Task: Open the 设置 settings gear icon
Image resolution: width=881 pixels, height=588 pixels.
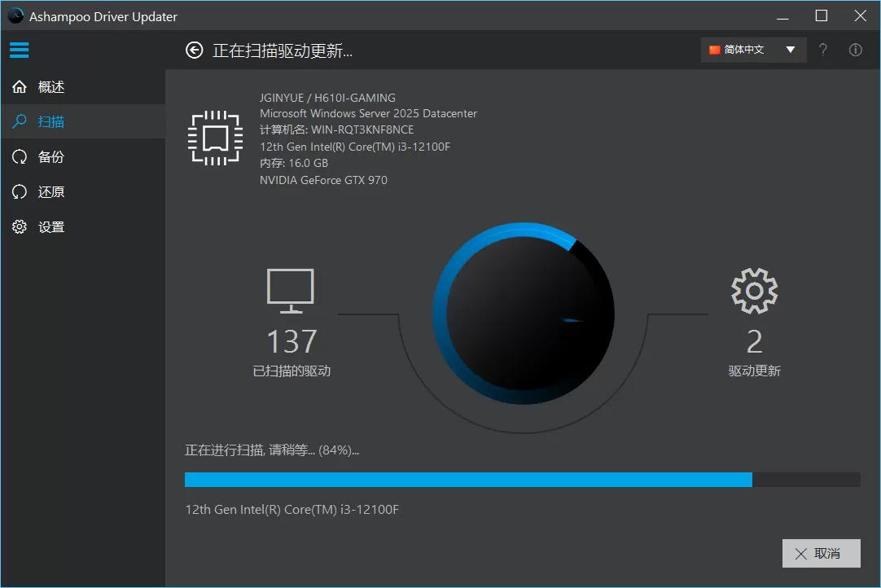Action: coord(19,226)
